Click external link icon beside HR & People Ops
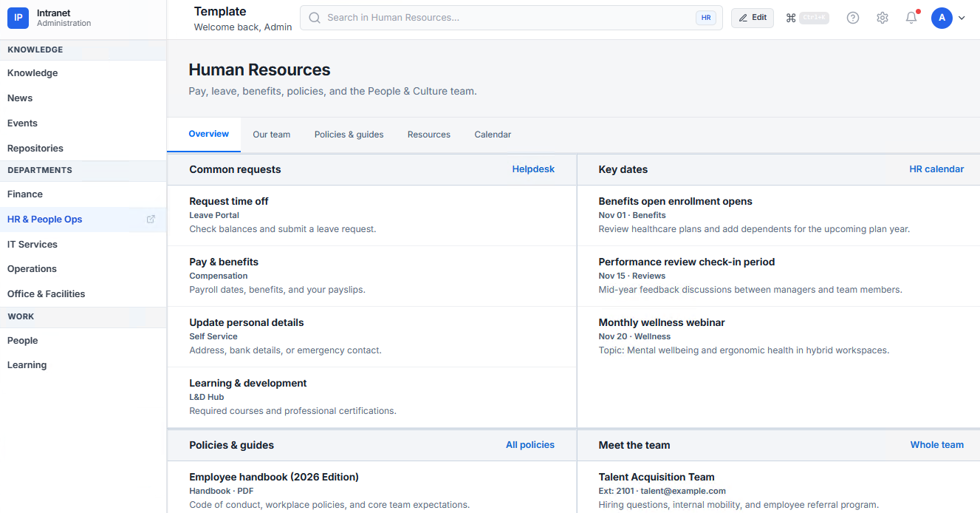 pos(151,219)
